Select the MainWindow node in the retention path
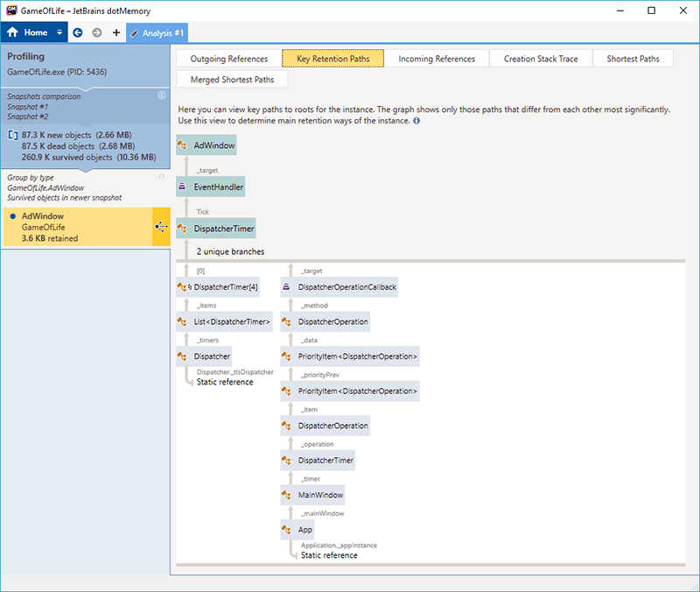The height and width of the screenshot is (592, 700). [x=312, y=495]
